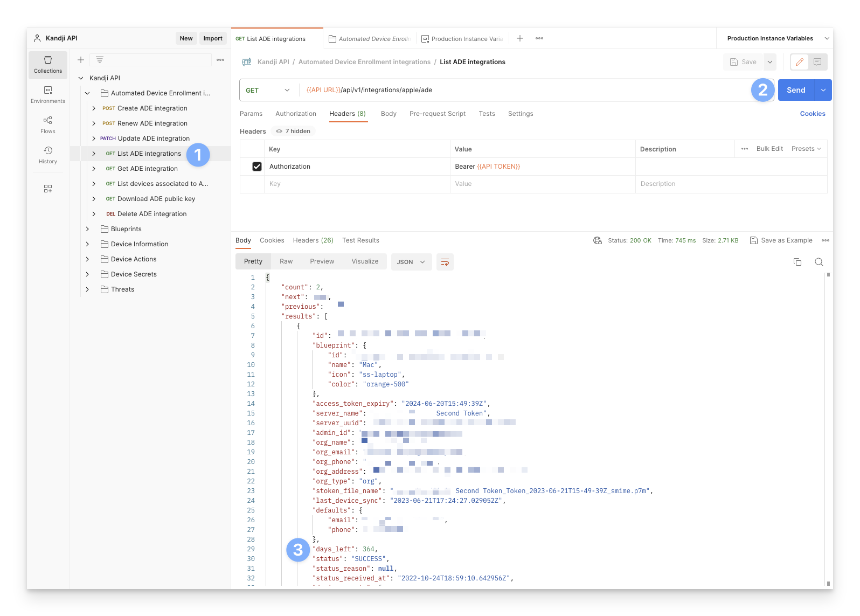Click the empty header Key field
This screenshot has width=860, height=616.
[357, 184]
